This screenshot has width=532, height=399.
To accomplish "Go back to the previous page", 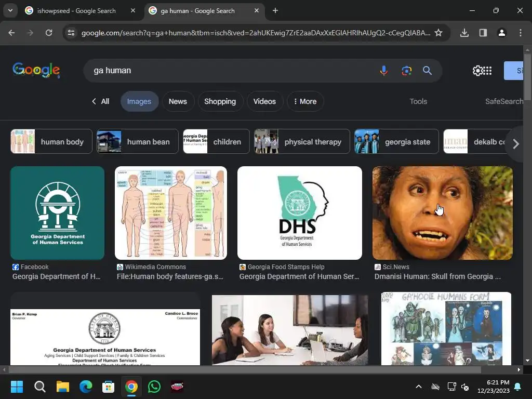I will tap(11, 33).
